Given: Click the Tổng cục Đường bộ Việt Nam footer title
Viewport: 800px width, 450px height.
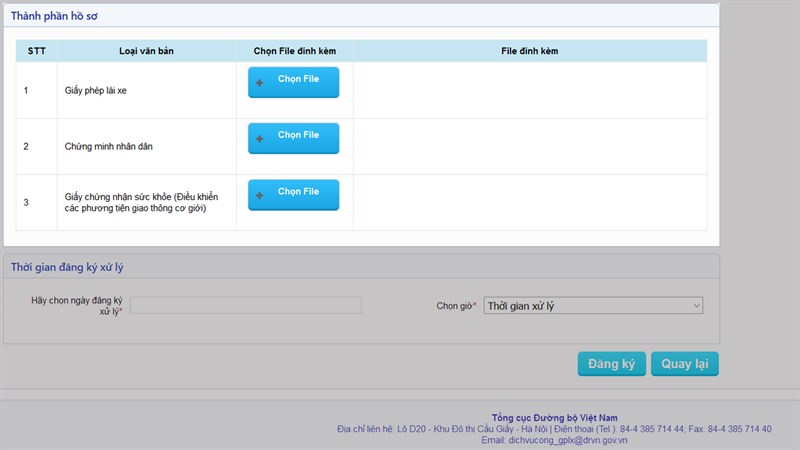Looking at the screenshot, I should pyautogui.click(x=554, y=417).
